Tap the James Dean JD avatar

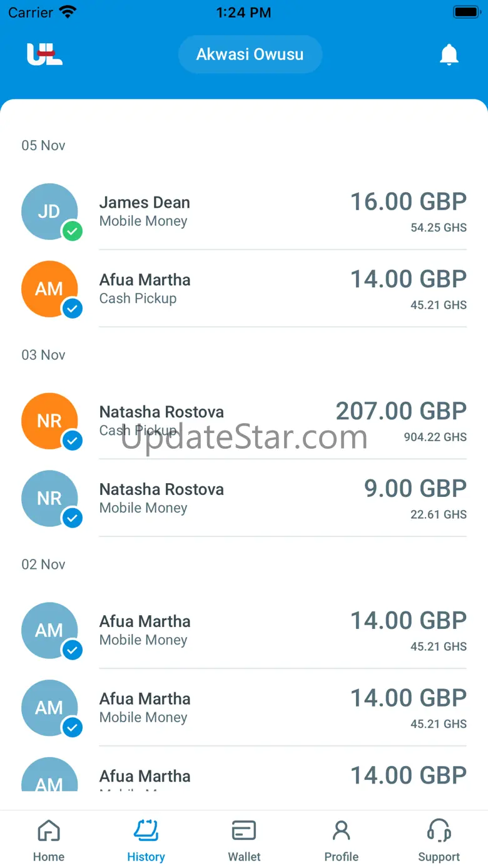click(x=49, y=212)
